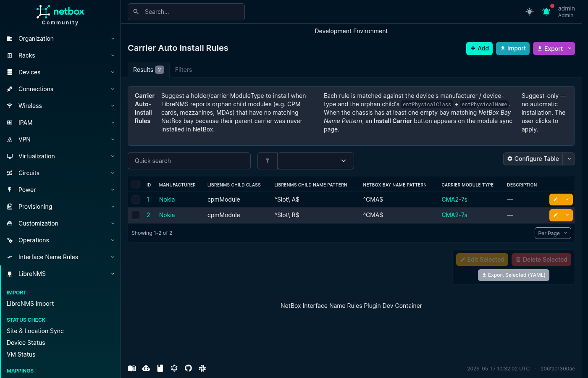The image size is (588, 378).
Task: Open the Per Page dropdown
Action: point(553,233)
